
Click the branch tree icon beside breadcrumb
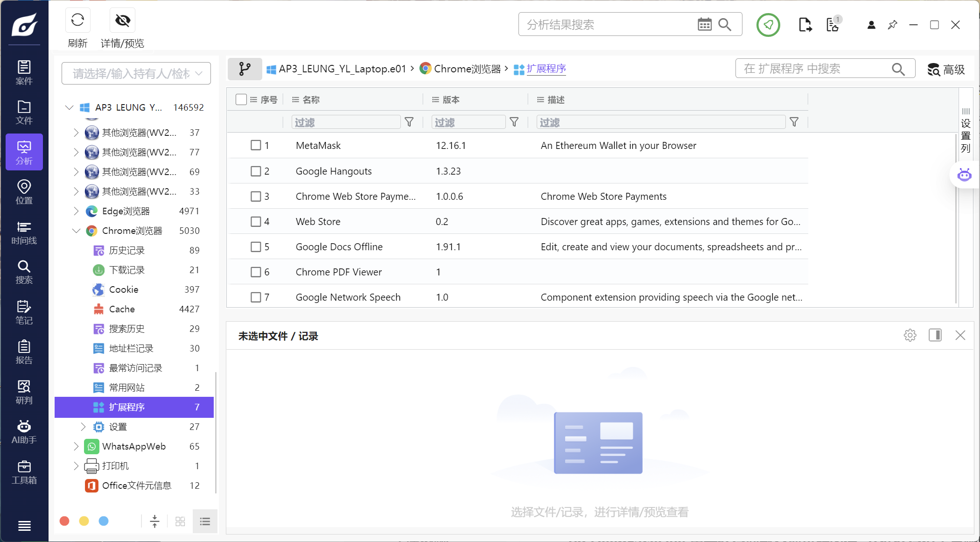(x=245, y=69)
